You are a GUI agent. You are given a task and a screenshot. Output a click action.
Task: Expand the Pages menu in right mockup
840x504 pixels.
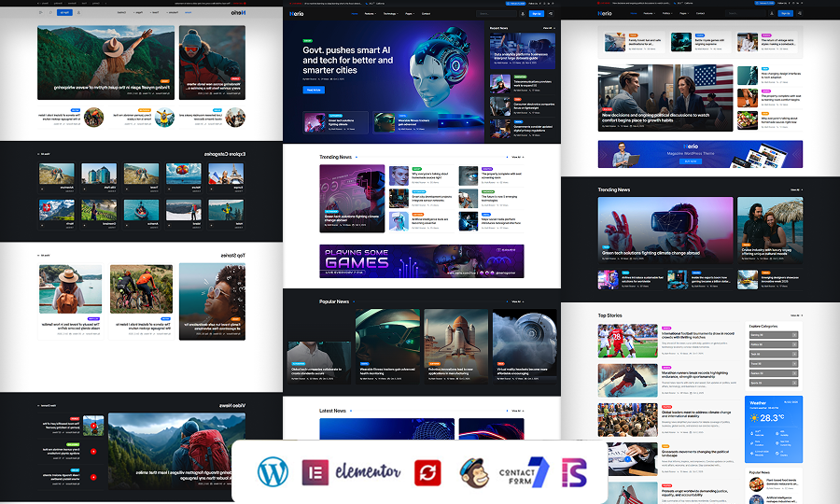(x=684, y=13)
